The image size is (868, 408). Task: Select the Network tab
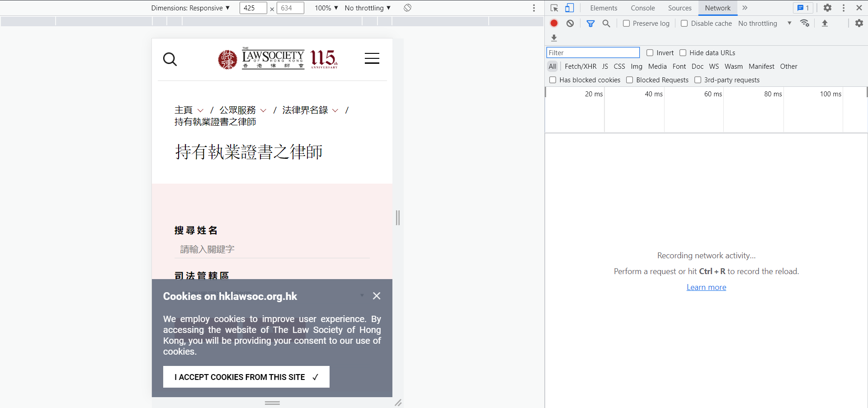[717, 8]
